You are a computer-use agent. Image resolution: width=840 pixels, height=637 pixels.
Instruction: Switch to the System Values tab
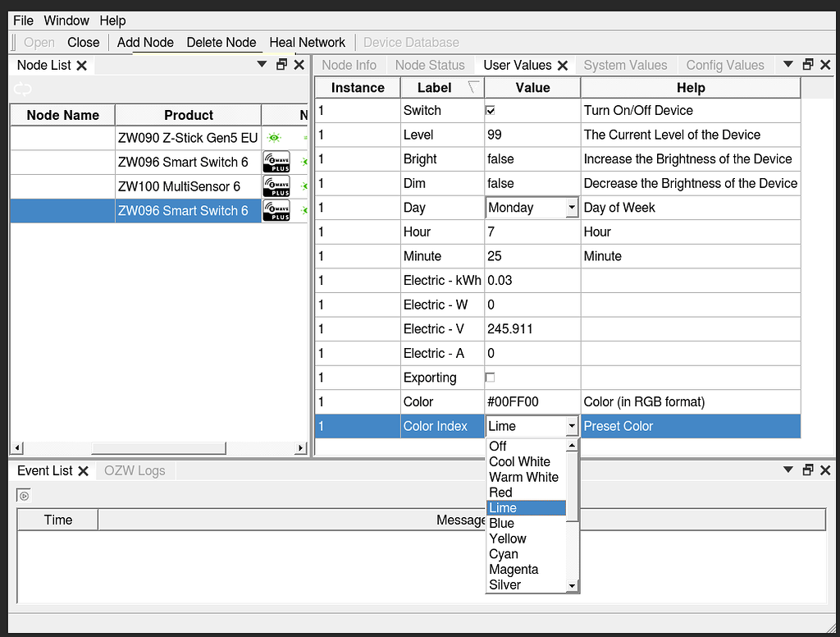click(x=626, y=65)
